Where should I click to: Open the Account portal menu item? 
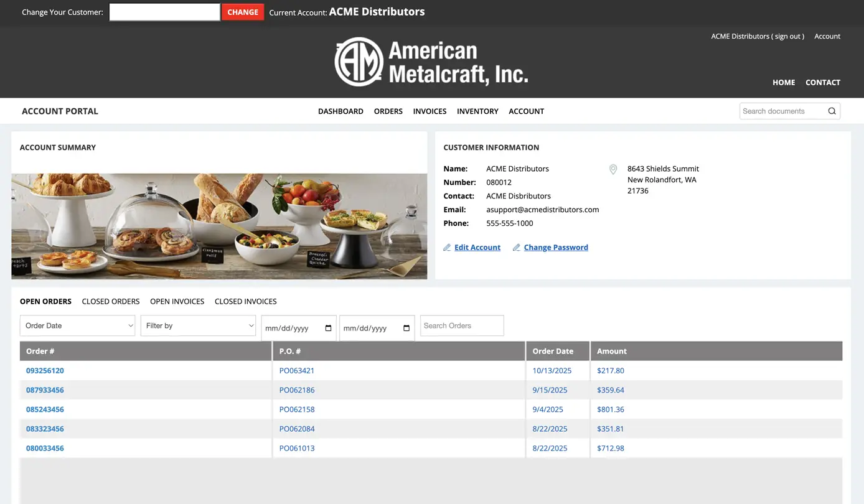(527, 111)
